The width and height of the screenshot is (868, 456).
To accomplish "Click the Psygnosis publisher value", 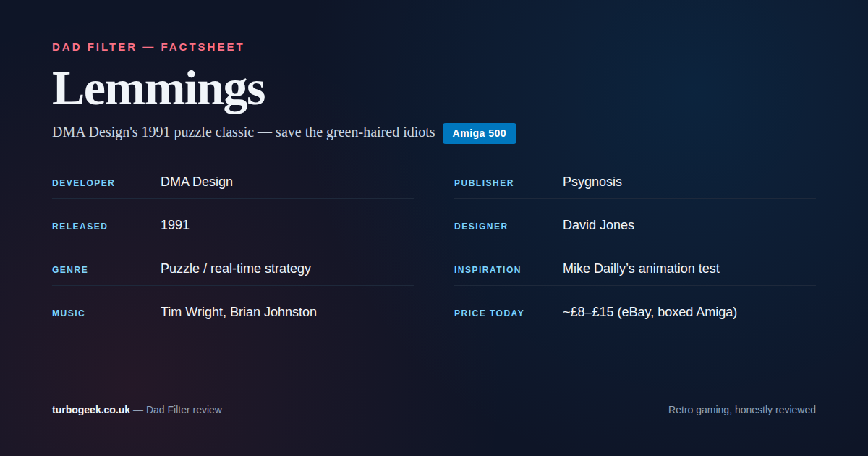I will [592, 182].
